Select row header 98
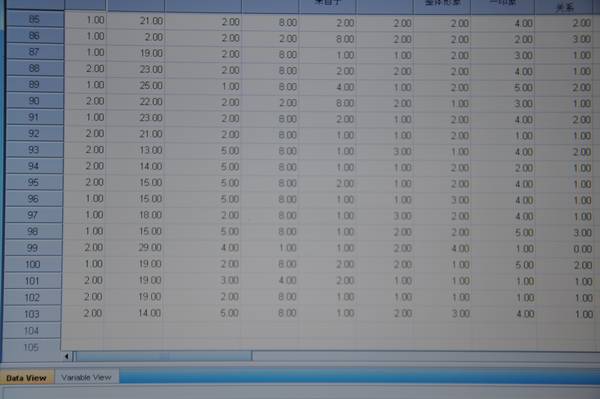This screenshot has height=399, width=600. pos(33,231)
